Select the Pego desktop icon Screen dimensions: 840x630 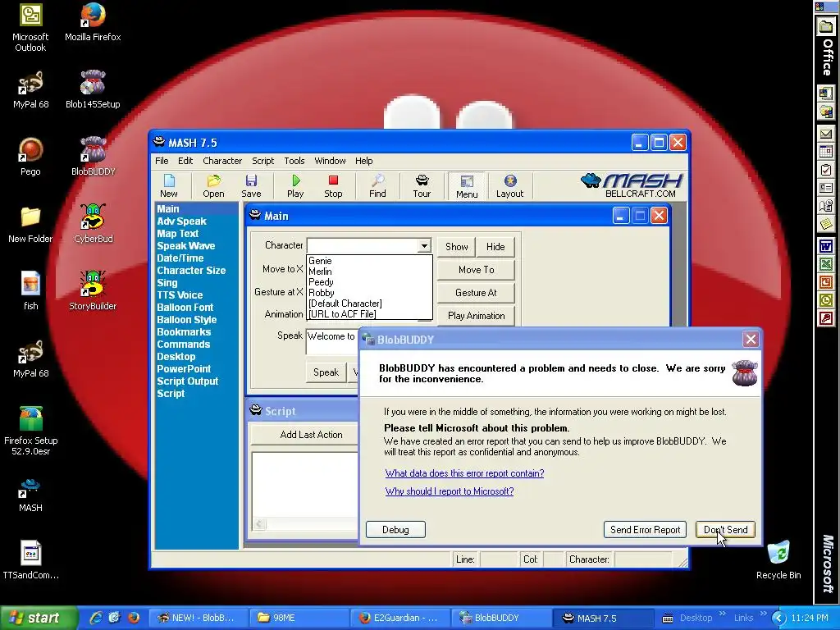pos(30,157)
